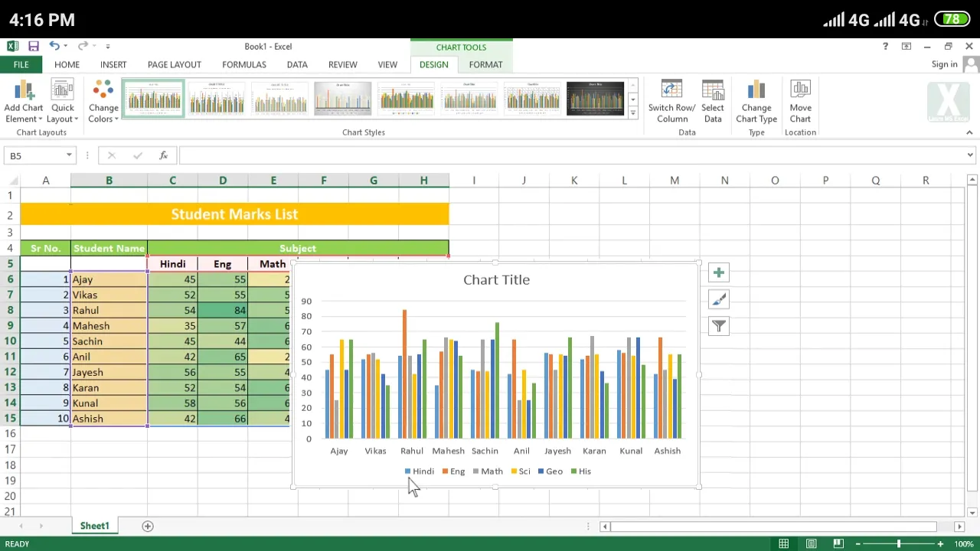The image size is (980, 551).
Task: Open the FILE tab
Action: tap(21, 64)
